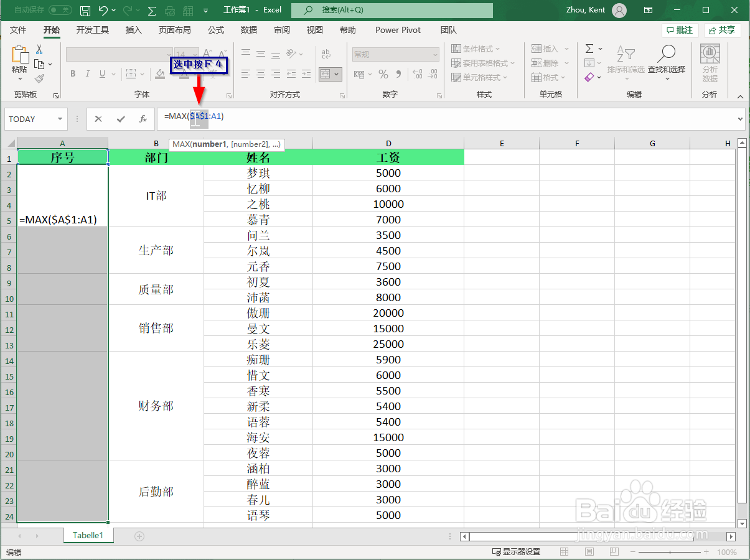Click the Comma Style icon
The height and width of the screenshot is (560, 750).
pyautogui.click(x=399, y=75)
